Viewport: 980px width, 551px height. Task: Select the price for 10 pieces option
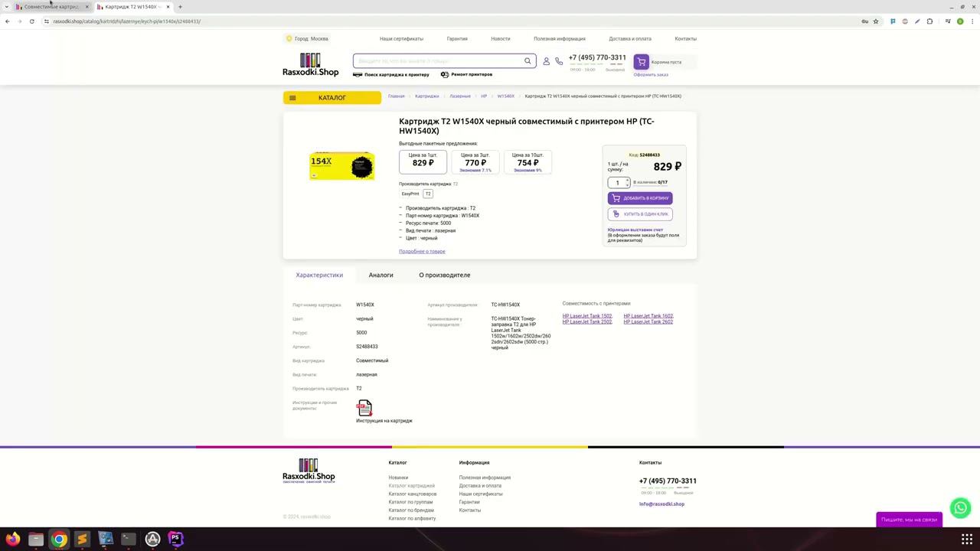click(x=528, y=161)
